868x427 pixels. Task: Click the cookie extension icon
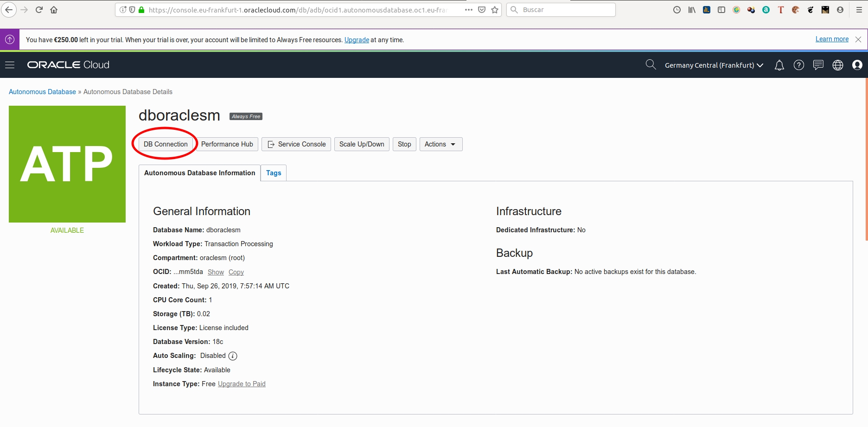[796, 10]
